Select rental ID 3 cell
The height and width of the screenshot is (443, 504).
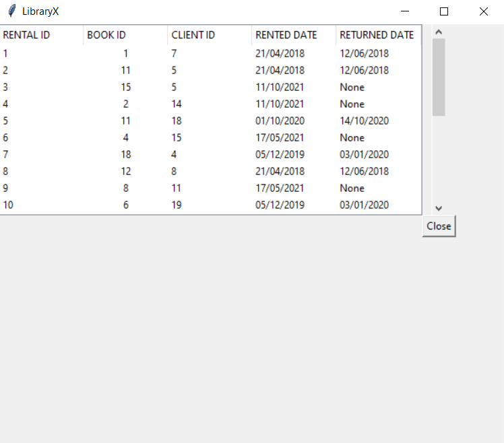[x=5, y=87]
